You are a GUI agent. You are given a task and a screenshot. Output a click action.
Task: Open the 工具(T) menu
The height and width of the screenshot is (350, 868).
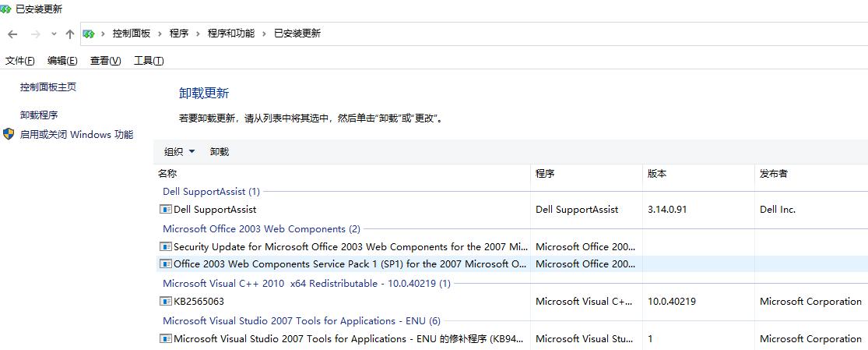click(x=149, y=61)
